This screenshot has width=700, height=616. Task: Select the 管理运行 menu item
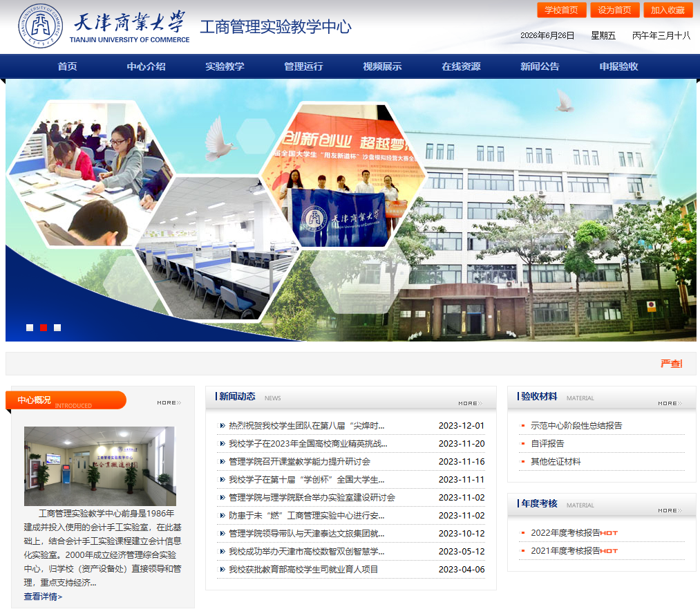(303, 66)
